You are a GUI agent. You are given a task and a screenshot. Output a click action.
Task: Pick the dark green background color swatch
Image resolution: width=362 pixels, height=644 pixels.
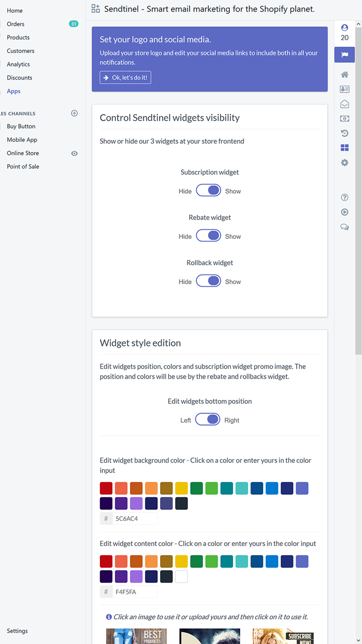[x=197, y=488]
